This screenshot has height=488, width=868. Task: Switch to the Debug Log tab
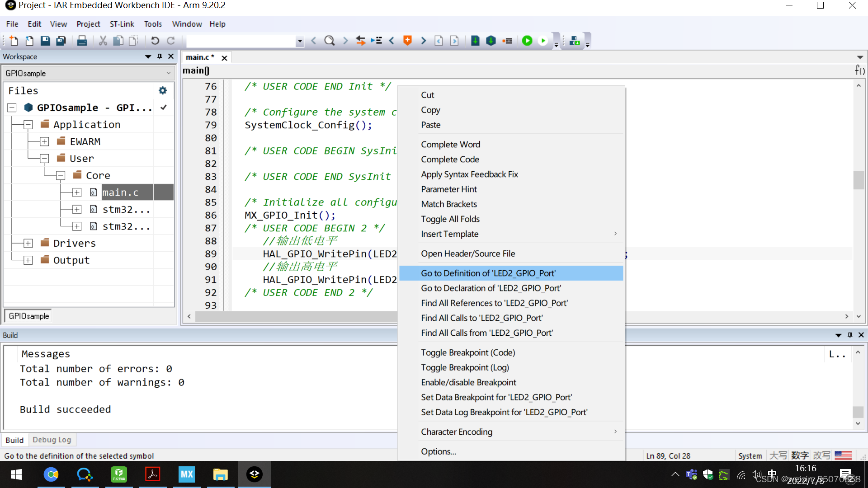pos(52,440)
